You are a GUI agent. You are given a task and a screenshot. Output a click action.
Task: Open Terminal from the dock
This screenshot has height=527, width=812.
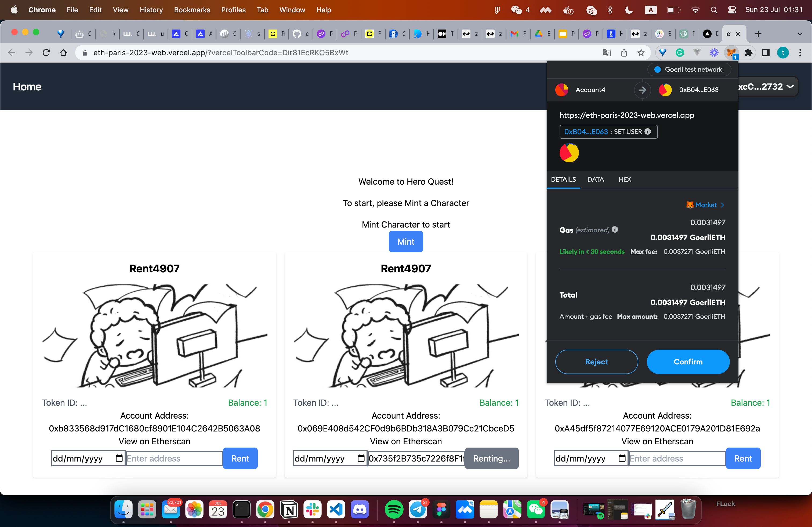click(x=242, y=510)
